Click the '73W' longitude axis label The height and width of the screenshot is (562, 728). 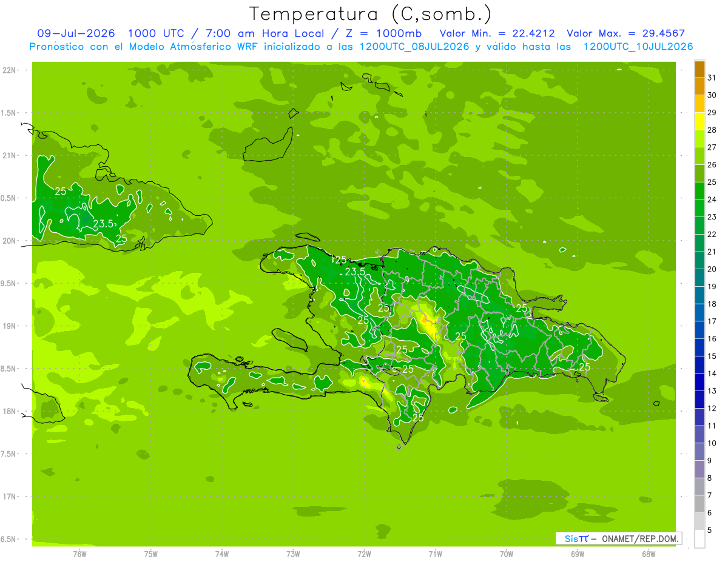tap(293, 554)
